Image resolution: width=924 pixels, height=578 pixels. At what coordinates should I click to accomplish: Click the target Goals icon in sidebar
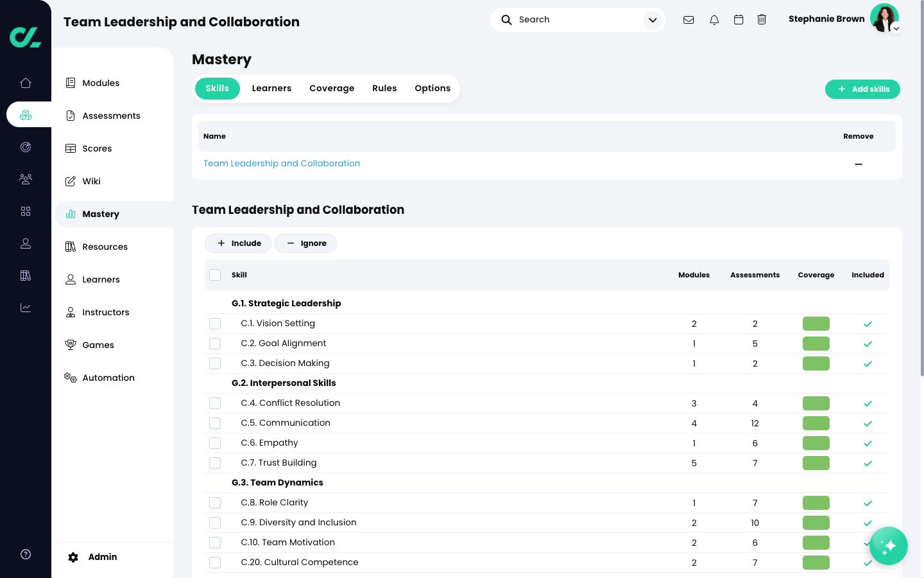pos(26,146)
